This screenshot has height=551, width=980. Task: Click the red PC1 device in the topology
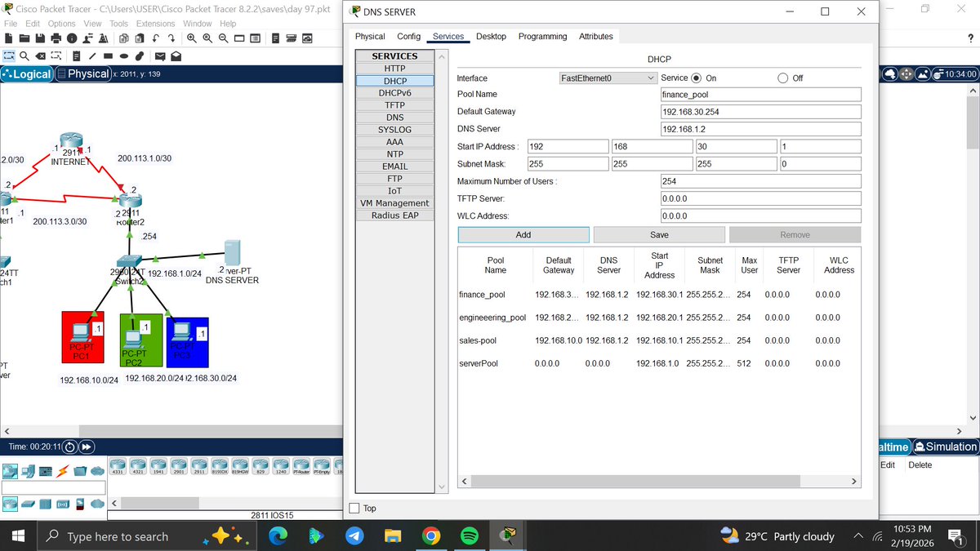(82, 338)
